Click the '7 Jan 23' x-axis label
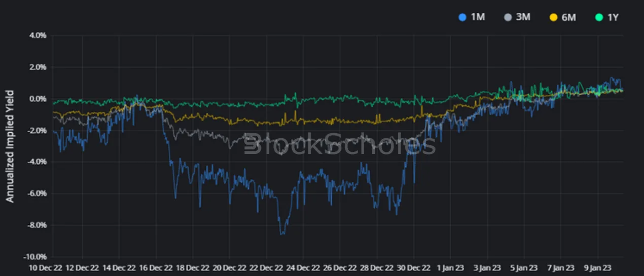The width and height of the screenshot is (644, 276). [561, 268]
